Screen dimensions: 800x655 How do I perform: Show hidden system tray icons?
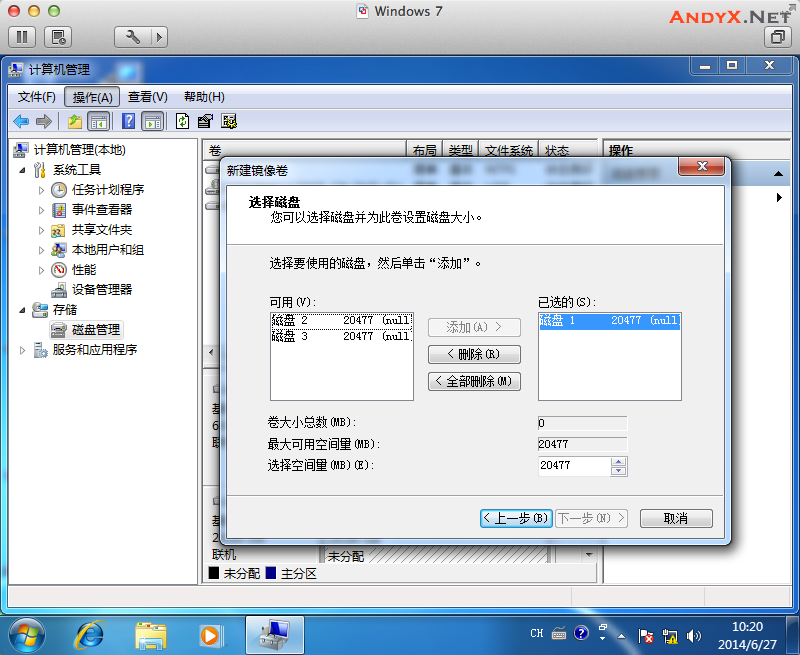pos(602,634)
